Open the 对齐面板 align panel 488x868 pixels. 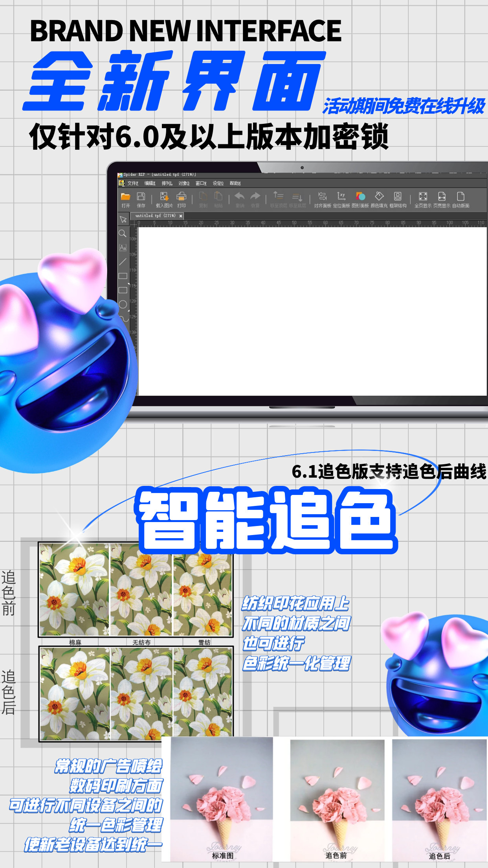323,196
